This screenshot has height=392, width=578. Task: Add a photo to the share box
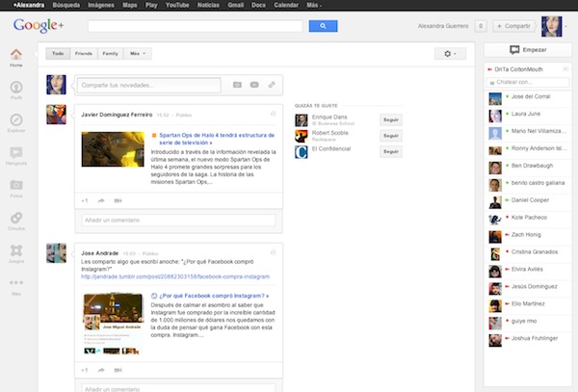click(237, 85)
